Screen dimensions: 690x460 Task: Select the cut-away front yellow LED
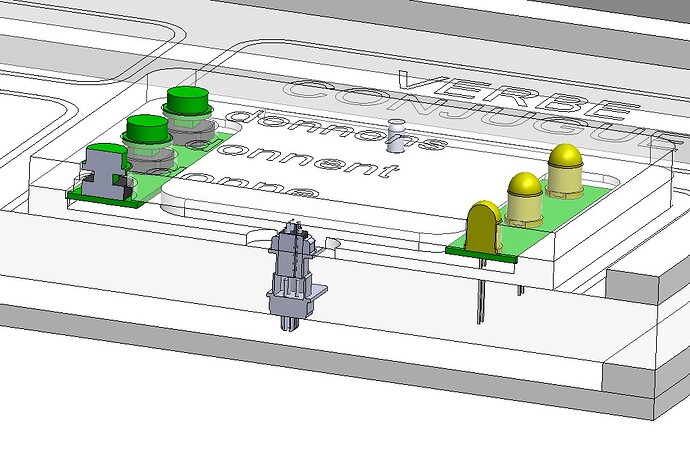(484, 228)
